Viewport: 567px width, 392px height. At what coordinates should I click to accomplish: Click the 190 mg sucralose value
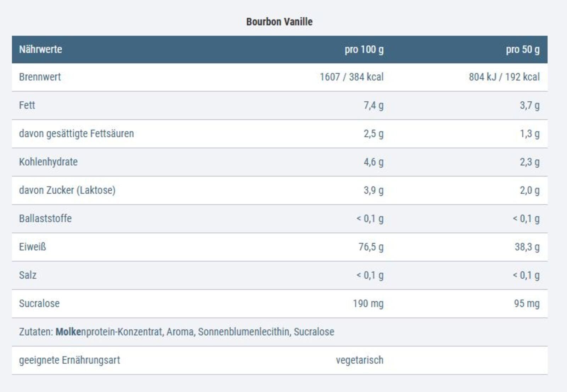[x=368, y=303]
